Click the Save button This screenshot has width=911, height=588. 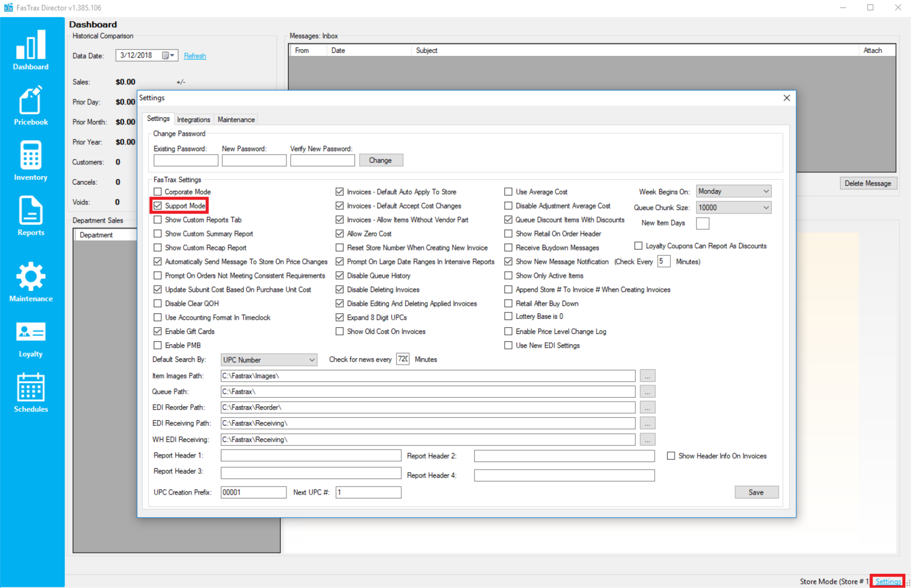[x=756, y=492]
